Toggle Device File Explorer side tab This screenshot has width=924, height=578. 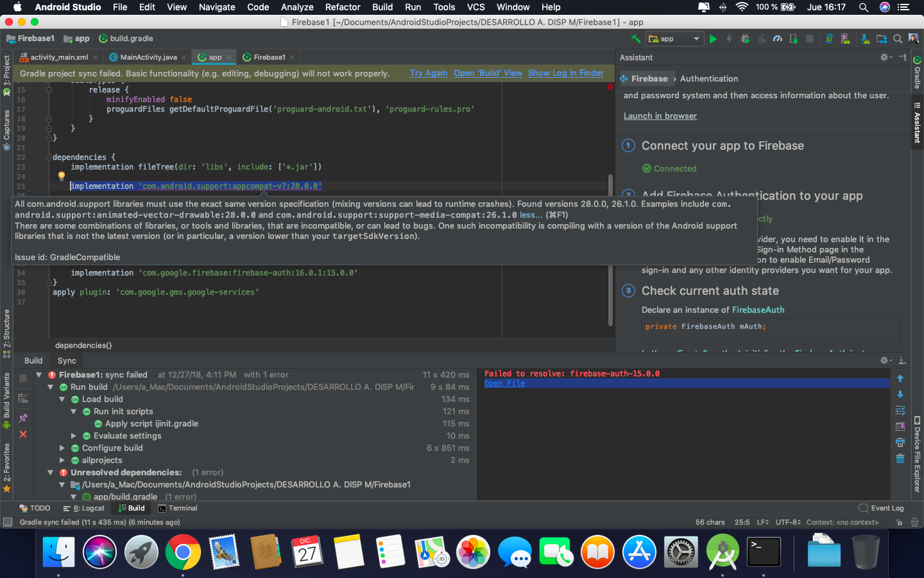[917, 454]
